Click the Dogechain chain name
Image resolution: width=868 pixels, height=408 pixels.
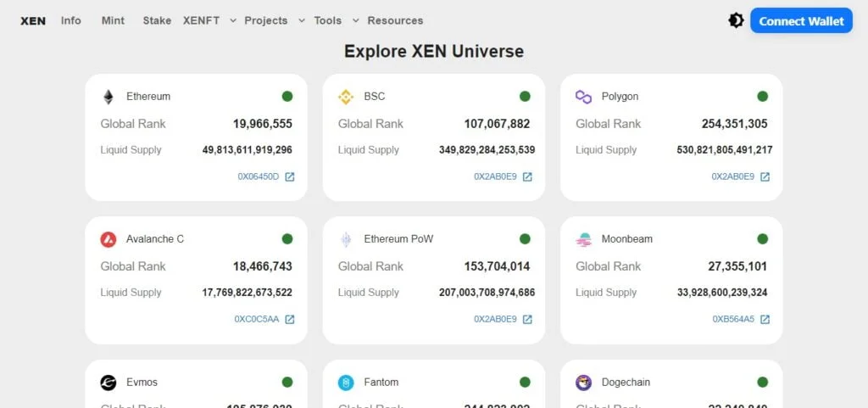[x=626, y=383]
